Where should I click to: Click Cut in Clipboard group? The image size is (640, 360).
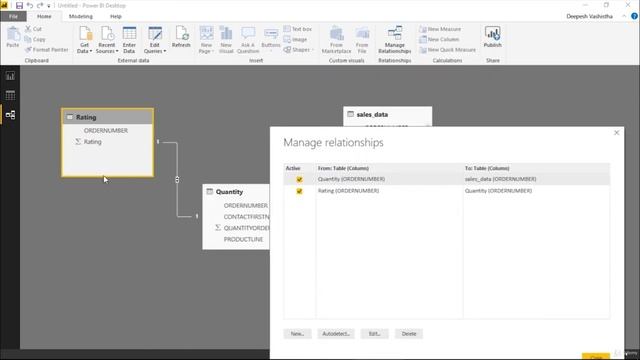(33, 29)
